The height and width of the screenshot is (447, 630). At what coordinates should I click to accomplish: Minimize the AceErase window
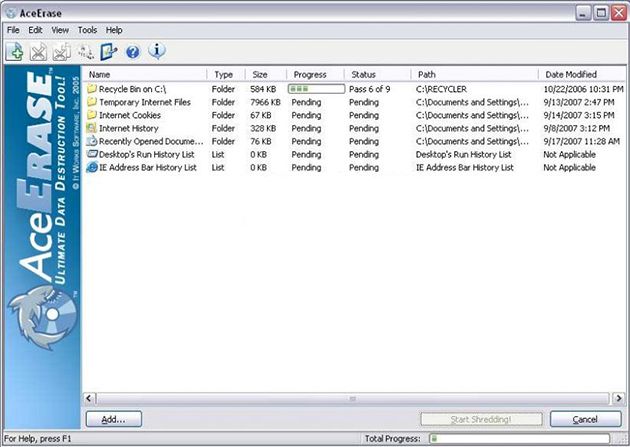(x=583, y=13)
